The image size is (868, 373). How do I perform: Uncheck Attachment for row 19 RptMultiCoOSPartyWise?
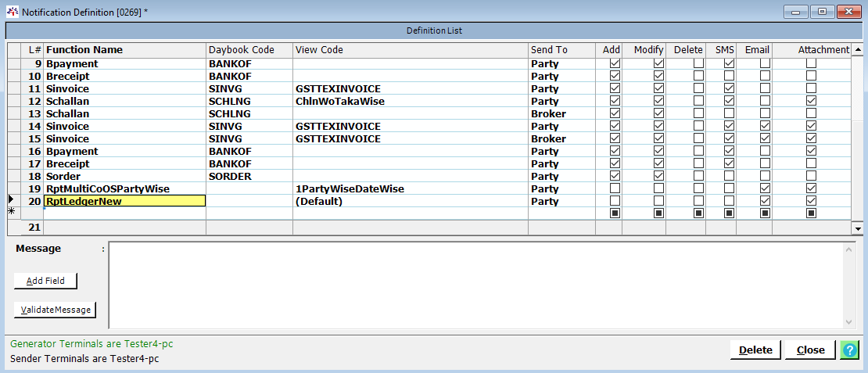click(811, 188)
